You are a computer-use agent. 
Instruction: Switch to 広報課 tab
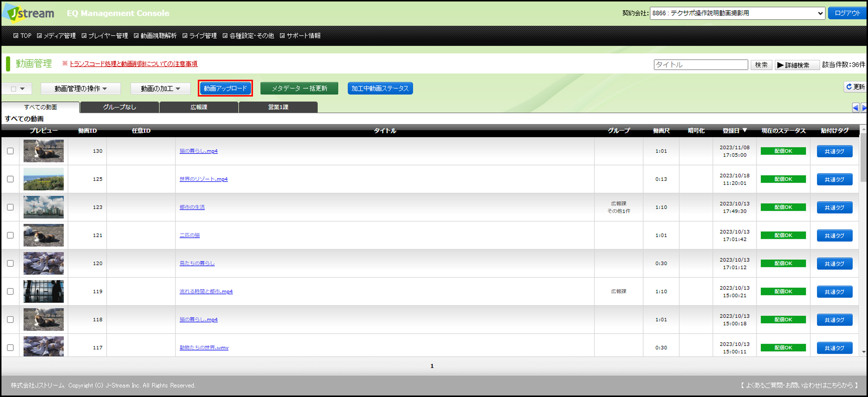click(199, 107)
